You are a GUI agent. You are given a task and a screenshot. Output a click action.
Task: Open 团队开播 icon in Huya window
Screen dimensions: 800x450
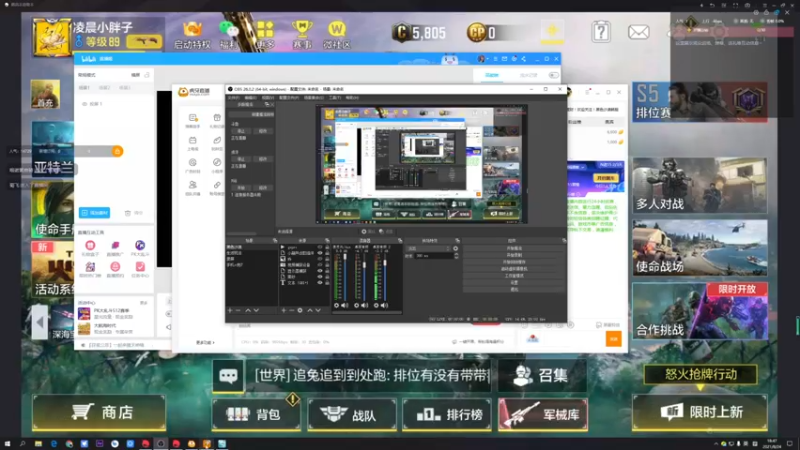pos(192,188)
